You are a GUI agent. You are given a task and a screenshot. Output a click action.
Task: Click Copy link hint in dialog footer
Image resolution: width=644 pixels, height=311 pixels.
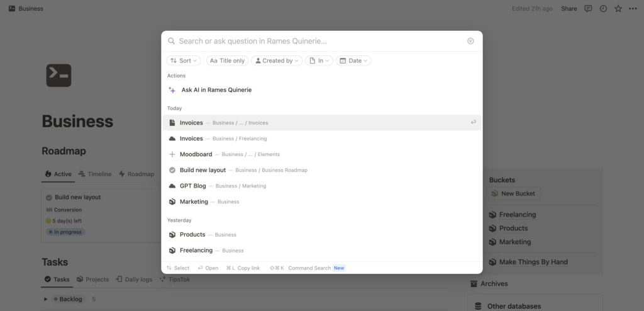pos(248,268)
